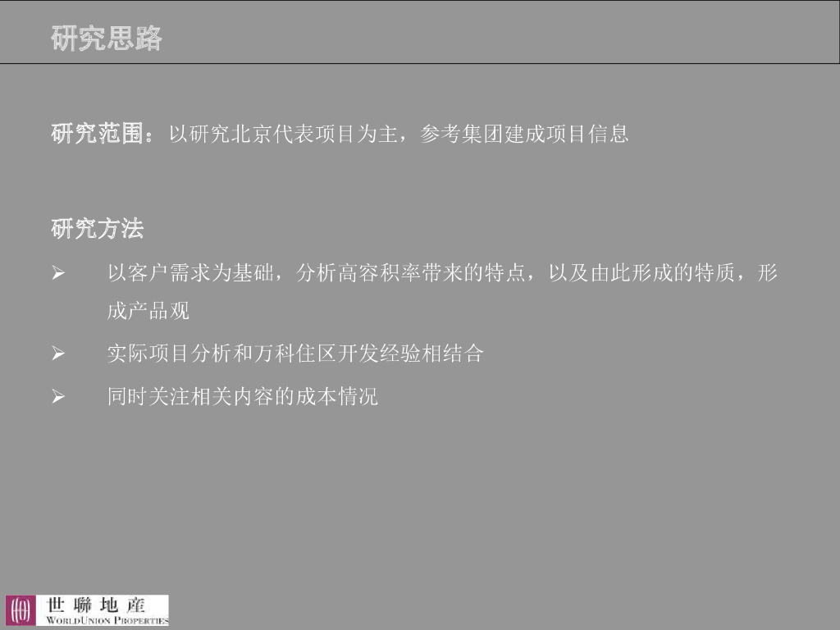
Task: Click the 研究方法 heading
Action: click(x=98, y=229)
